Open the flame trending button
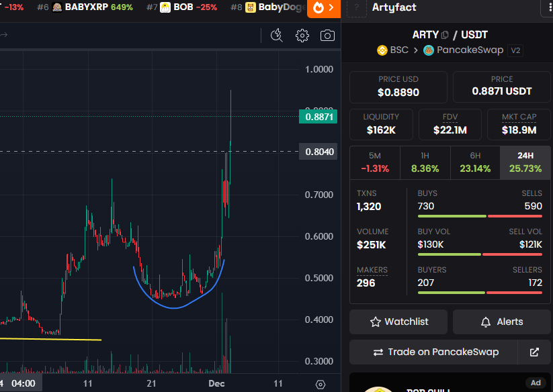This screenshot has height=392, width=553. 323,8
